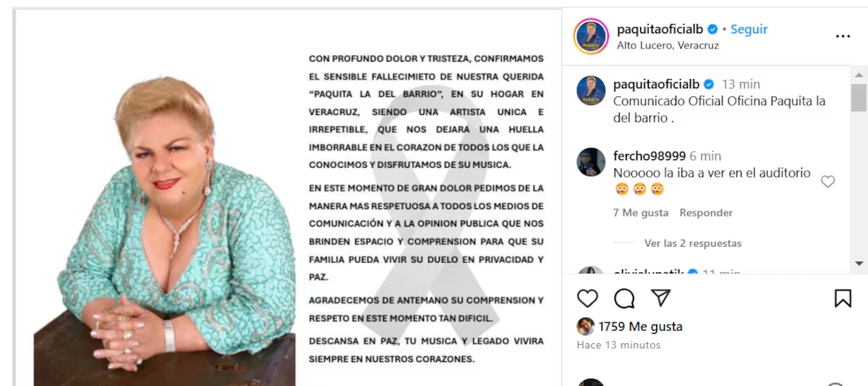Click the verified badge next to header username
Screen dimensions: 868x386
(x=712, y=30)
